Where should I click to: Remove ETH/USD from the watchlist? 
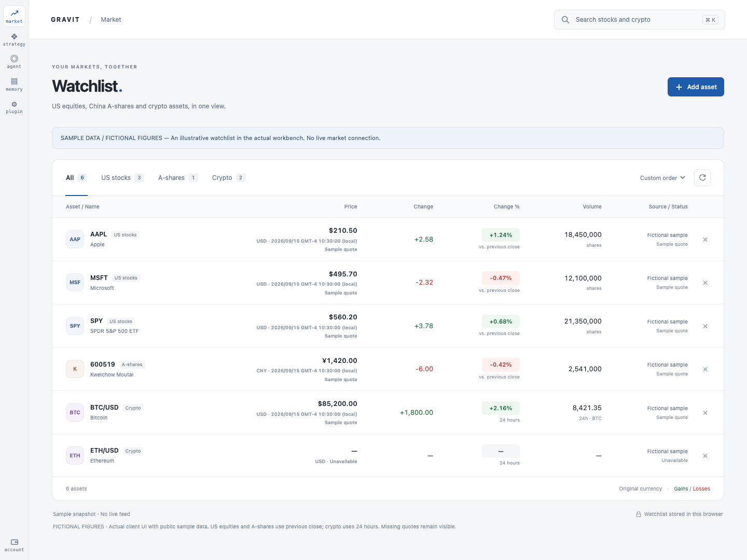pyautogui.click(x=706, y=456)
